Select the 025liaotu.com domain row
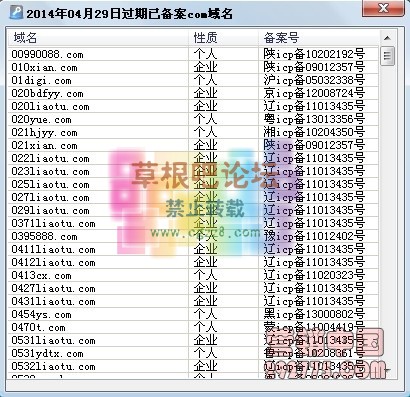The width and height of the screenshot is (410, 397). tap(193, 184)
